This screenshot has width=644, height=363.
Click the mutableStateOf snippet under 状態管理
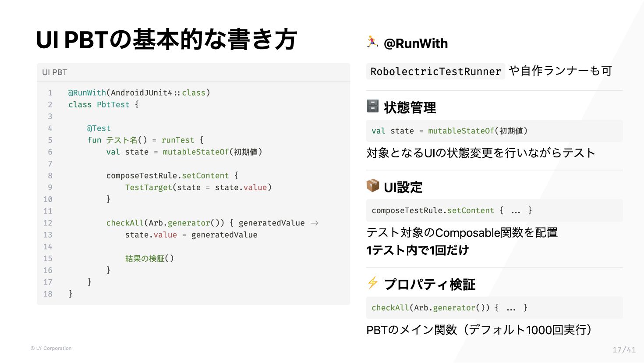pos(494,131)
